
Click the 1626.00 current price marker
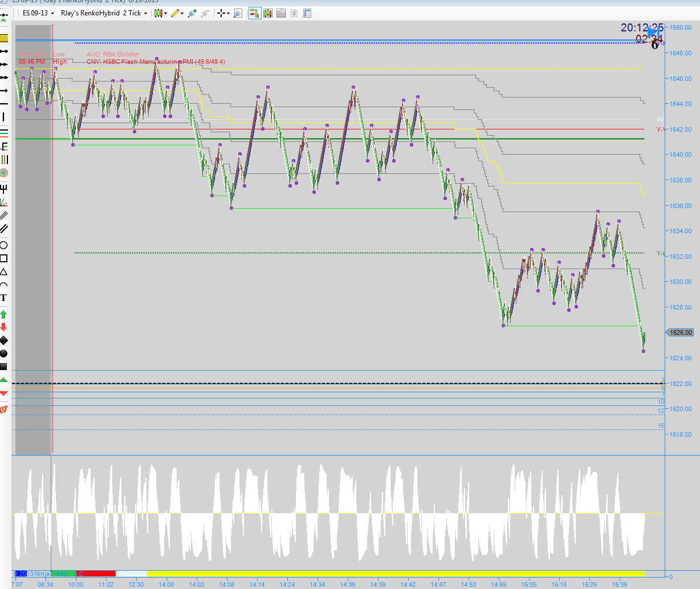(680, 332)
